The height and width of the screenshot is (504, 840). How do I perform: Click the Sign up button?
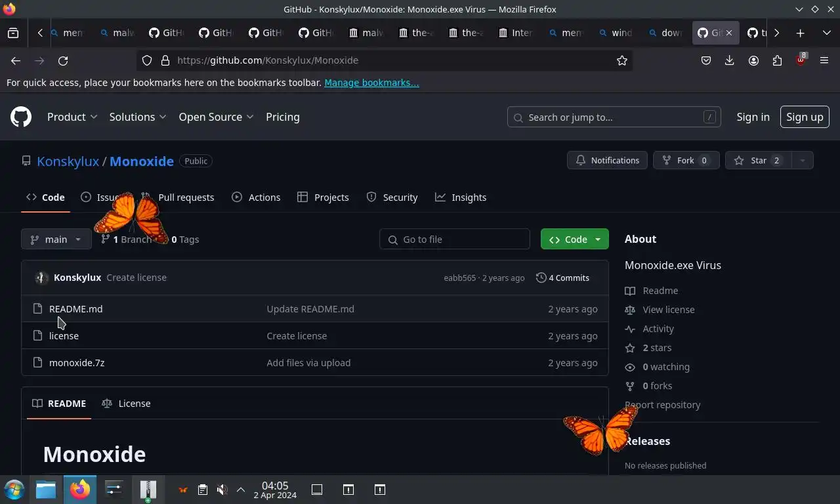pos(805,117)
